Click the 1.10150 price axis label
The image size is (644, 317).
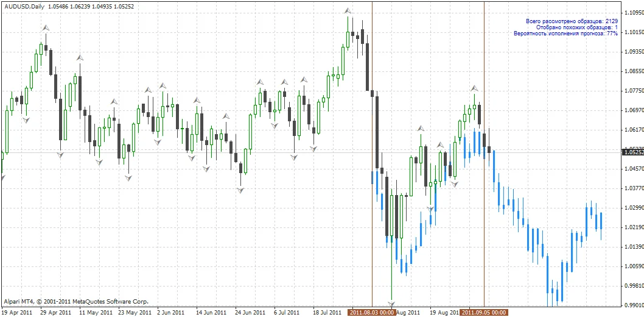634,32
